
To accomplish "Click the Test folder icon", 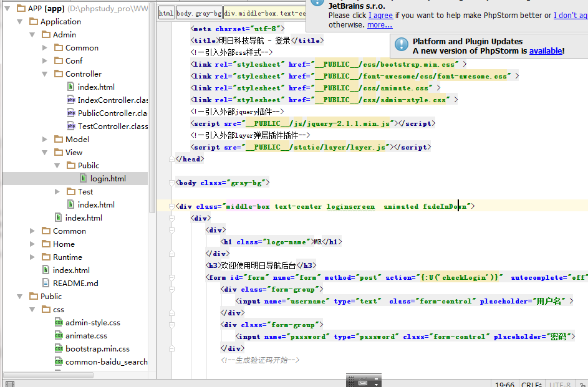I will click(71, 191).
